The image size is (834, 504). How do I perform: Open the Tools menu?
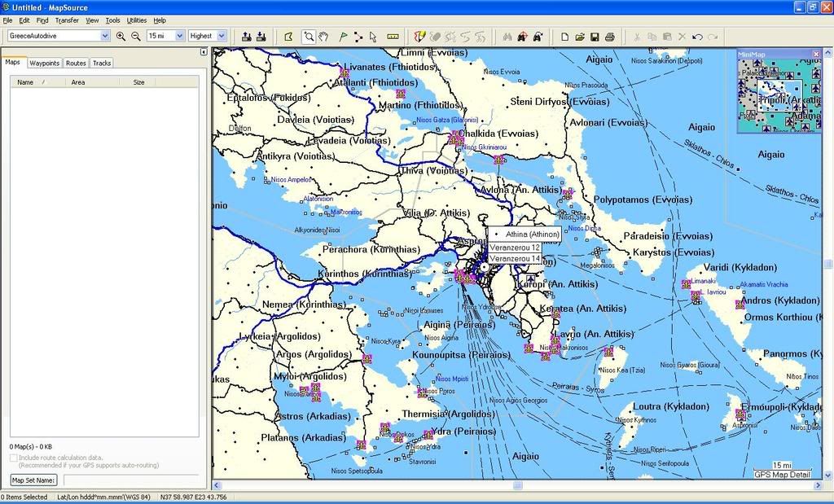click(112, 20)
